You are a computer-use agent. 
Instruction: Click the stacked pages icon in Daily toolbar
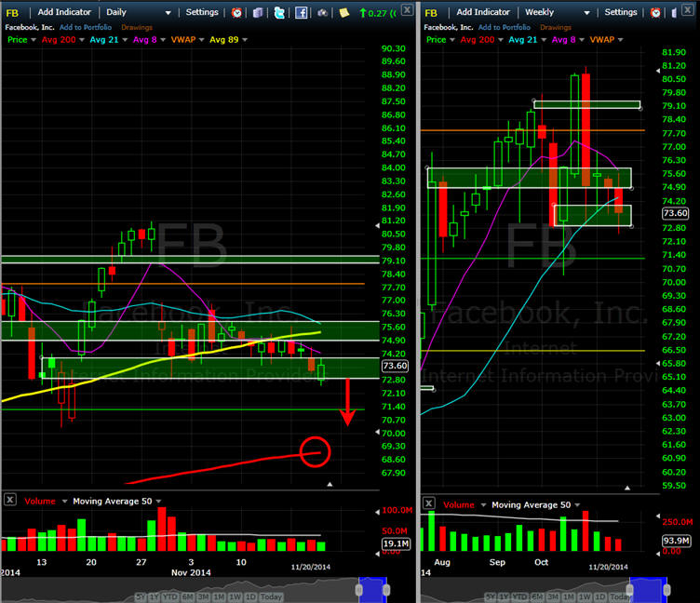tap(258, 12)
